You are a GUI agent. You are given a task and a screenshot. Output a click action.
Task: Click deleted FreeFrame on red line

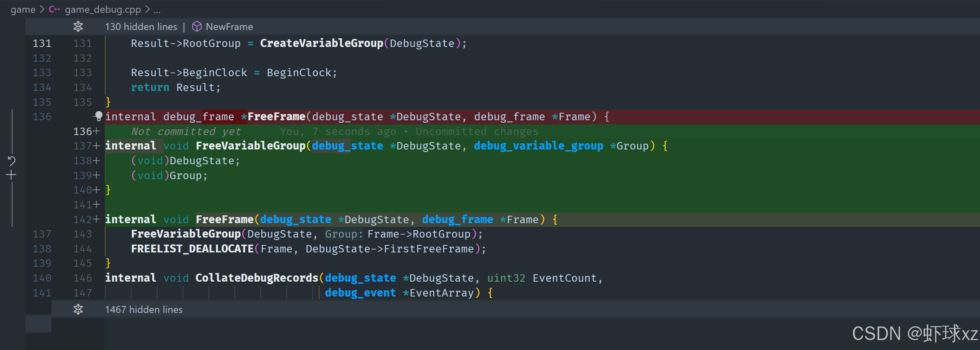[276, 117]
